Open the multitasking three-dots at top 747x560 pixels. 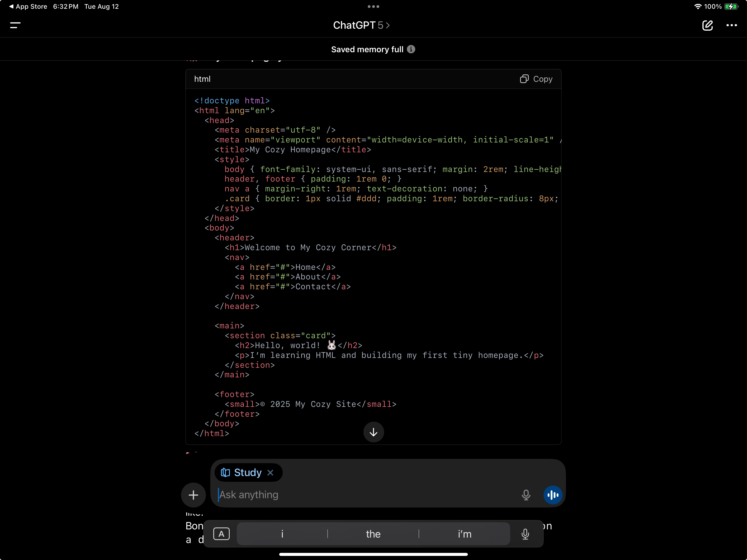pyautogui.click(x=373, y=6)
